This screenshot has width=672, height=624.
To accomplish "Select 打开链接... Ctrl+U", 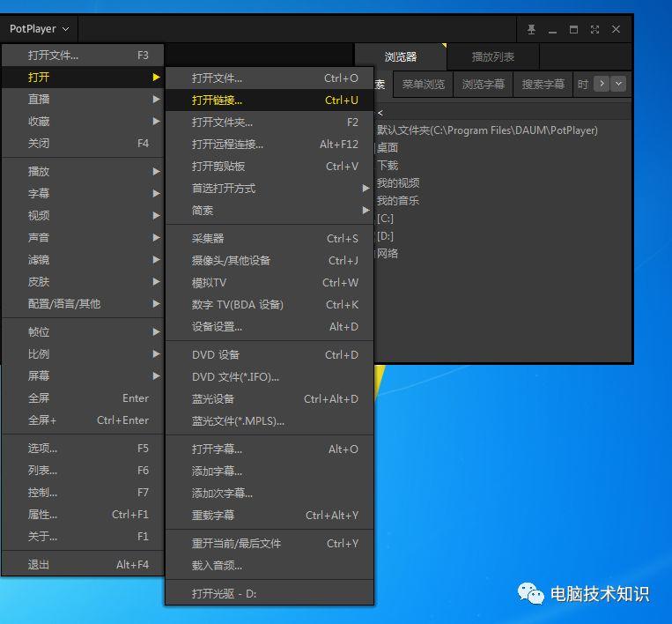I will click(x=270, y=100).
